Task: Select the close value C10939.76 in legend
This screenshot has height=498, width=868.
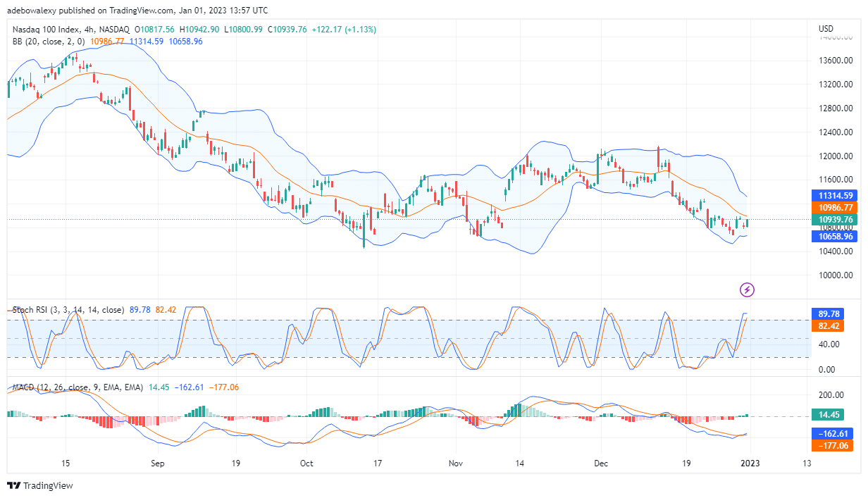Action: 287,30
